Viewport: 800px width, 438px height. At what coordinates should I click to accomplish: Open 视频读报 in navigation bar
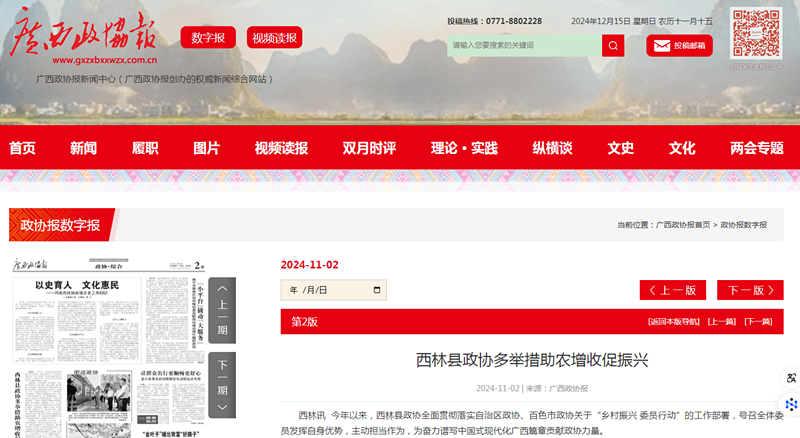coord(281,148)
